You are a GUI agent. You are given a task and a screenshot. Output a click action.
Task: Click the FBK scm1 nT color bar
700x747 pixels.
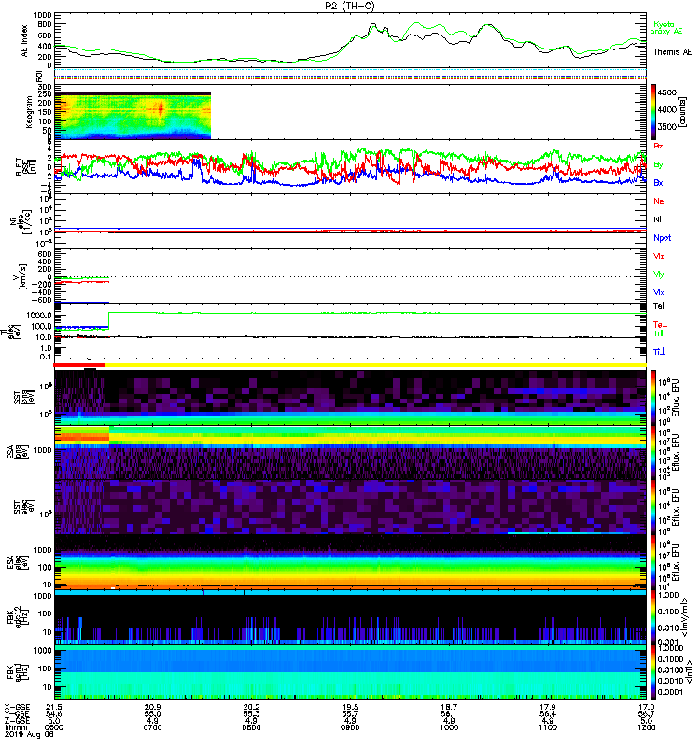[x=654, y=672]
